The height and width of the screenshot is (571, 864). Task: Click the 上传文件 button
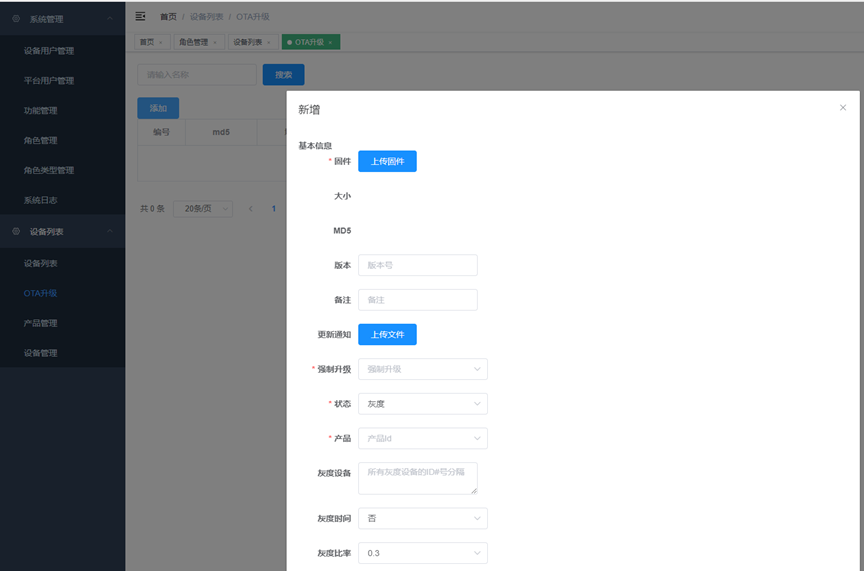tap(387, 335)
